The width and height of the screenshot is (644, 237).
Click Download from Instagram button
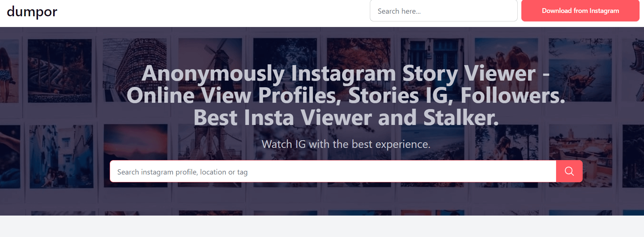tap(580, 11)
